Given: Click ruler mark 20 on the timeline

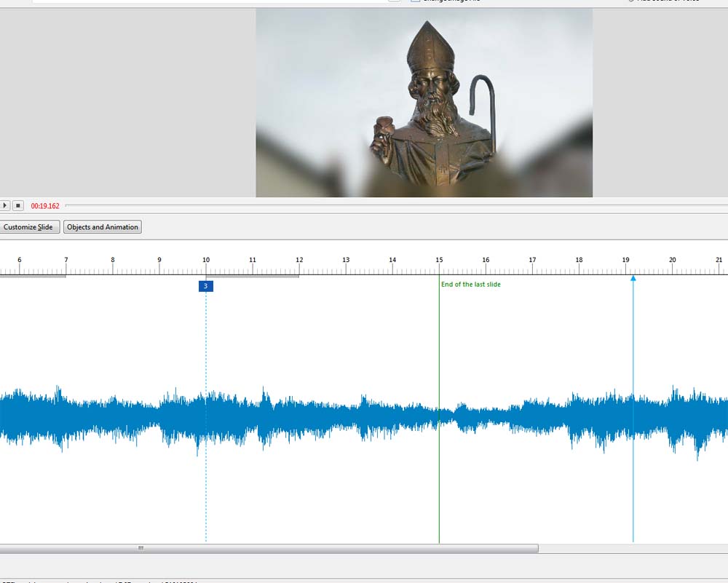Looking at the screenshot, I should [x=672, y=260].
